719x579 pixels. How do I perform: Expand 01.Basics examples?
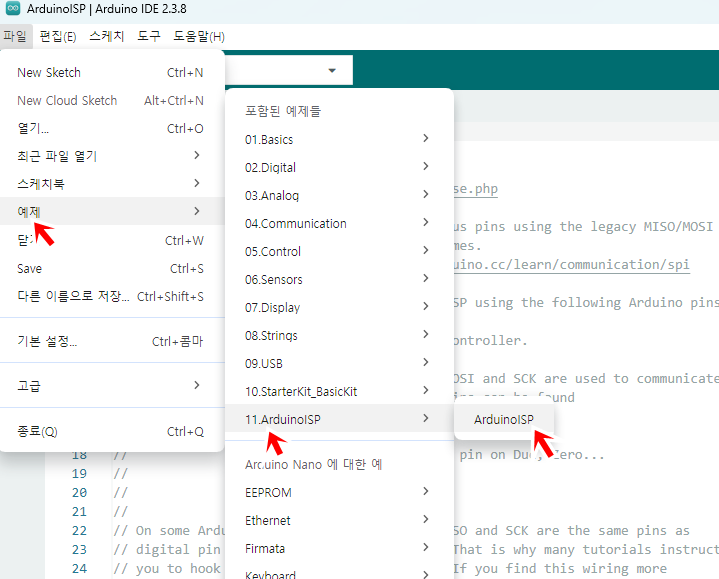click(x=339, y=139)
